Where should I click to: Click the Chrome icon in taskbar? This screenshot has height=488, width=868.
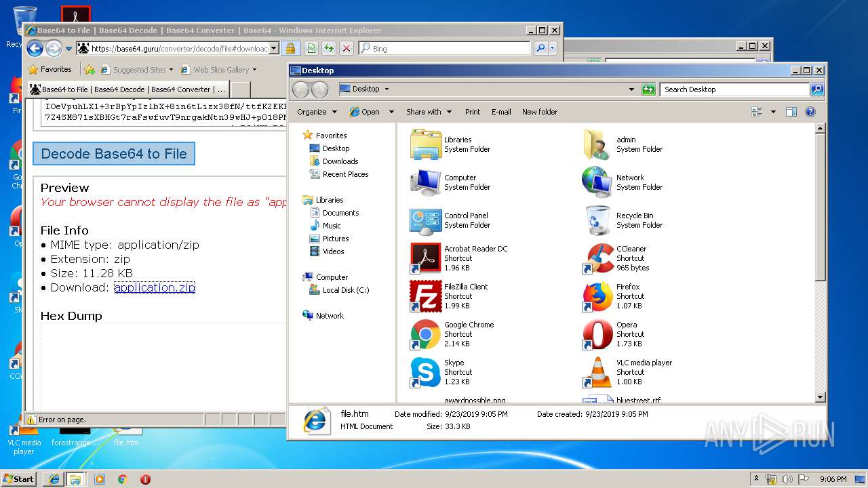point(122,479)
